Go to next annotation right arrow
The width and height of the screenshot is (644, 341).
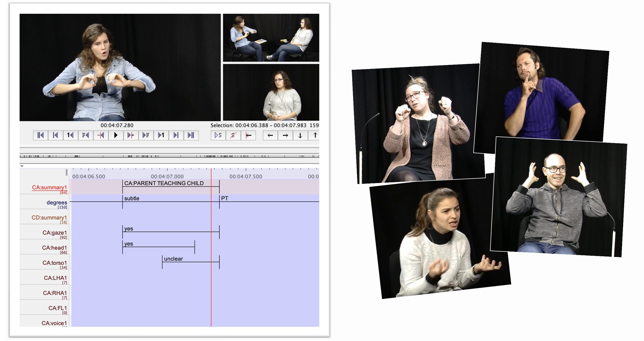click(x=285, y=135)
